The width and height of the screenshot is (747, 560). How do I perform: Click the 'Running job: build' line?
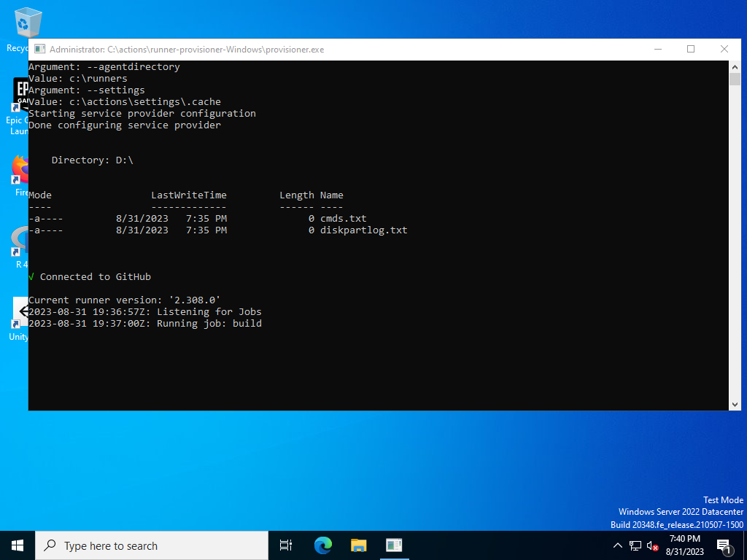[145, 323]
